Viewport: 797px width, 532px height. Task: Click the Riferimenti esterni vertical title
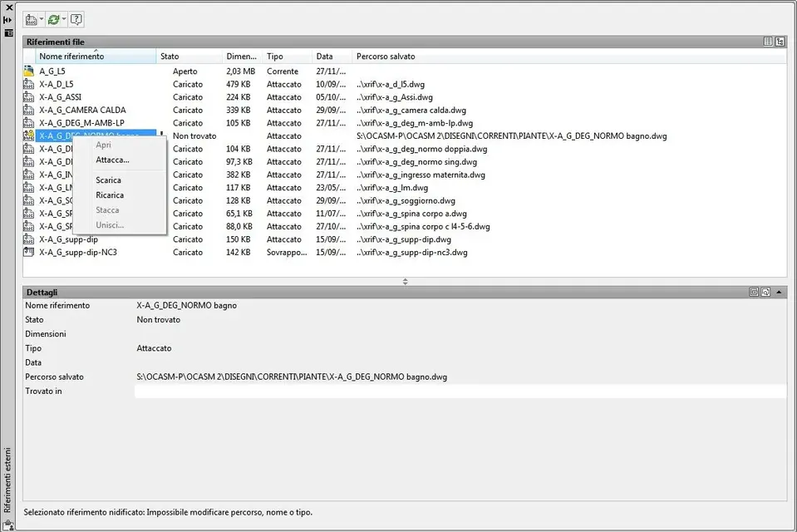tap(7, 480)
